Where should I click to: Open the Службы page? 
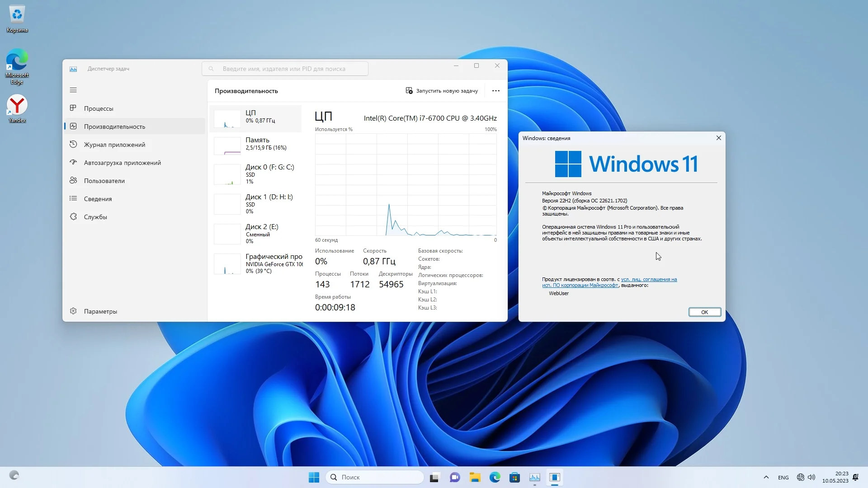[x=95, y=217]
